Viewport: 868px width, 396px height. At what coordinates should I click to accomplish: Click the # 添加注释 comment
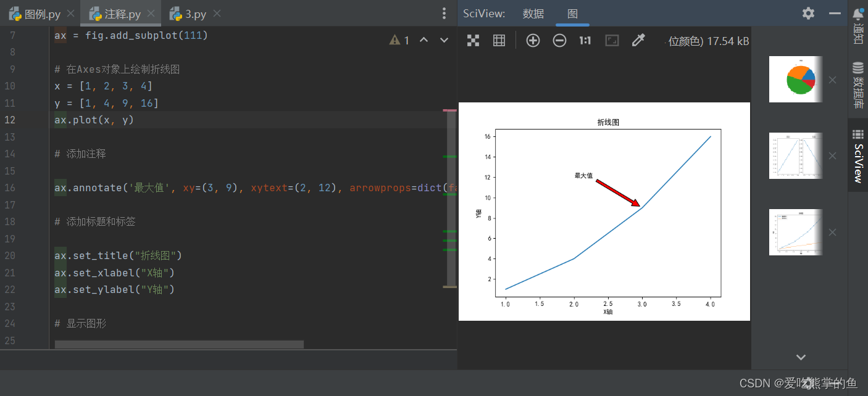[x=80, y=154]
